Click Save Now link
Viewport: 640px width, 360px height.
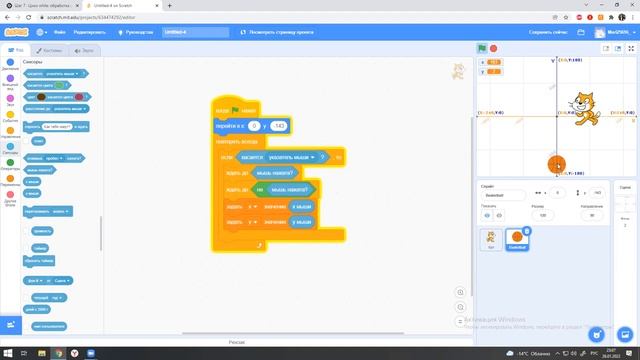(x=548, y=32)
